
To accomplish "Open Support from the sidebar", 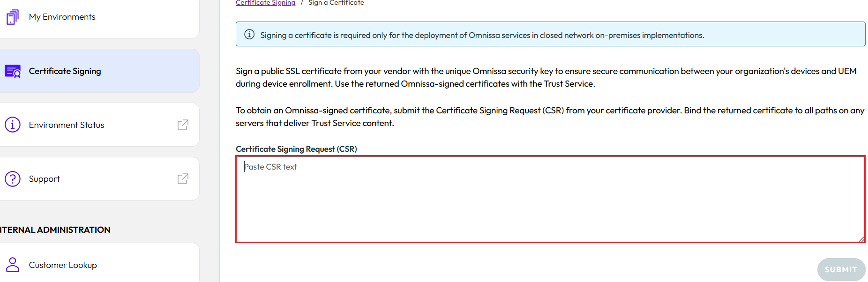I will pyautogui.click(x=44, y=178).
